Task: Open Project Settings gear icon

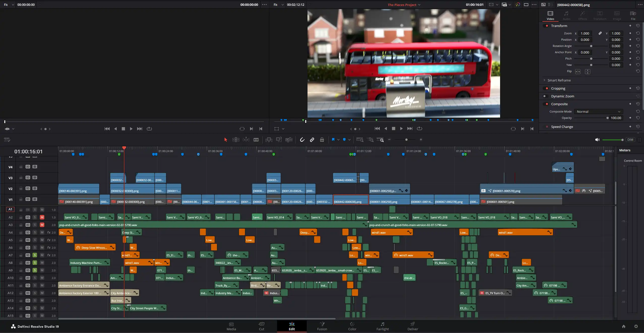Action: point(636,326)
